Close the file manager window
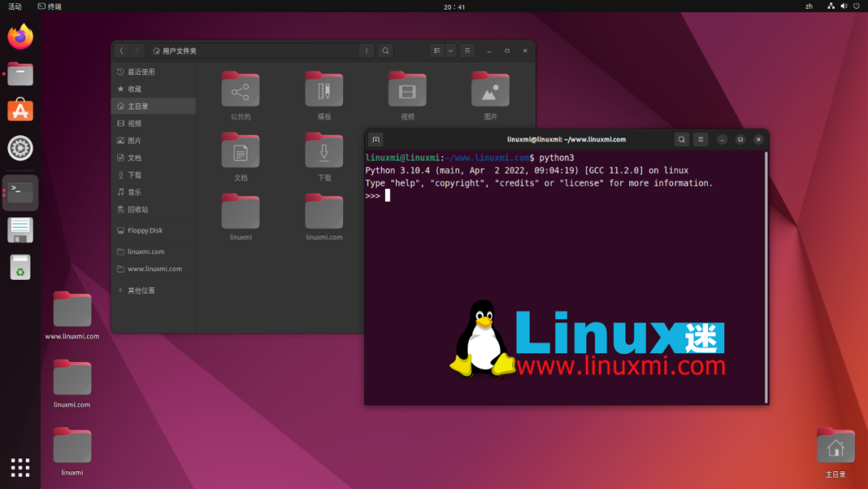The image size is (868, 489). [526, 51]
